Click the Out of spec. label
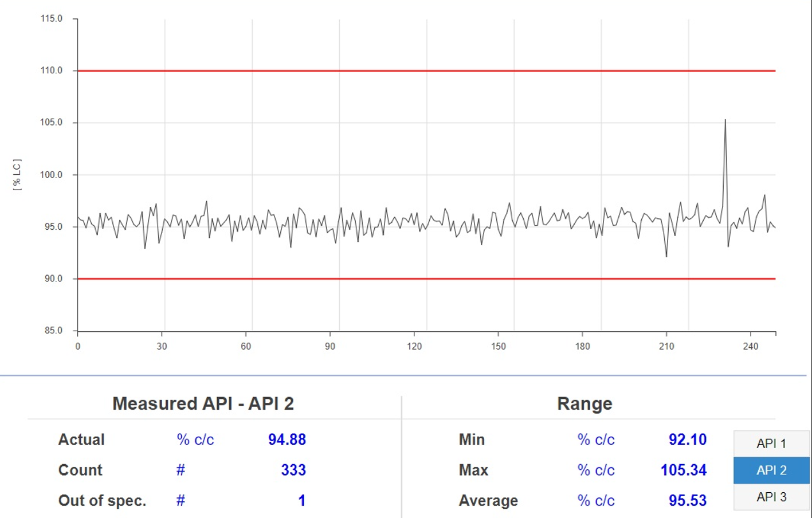This screenshot has height=518, width=812. pyautogui.click(x=102, y=500)
